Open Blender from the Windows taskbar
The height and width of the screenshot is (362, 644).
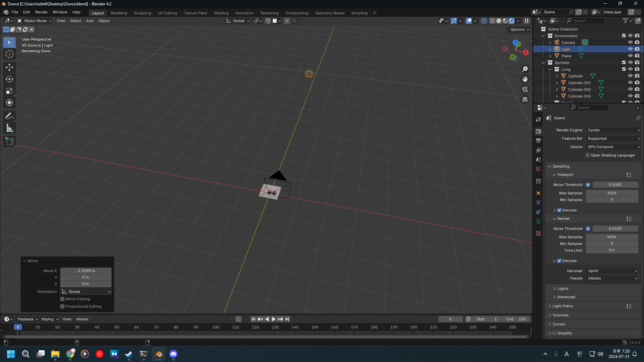159,354
